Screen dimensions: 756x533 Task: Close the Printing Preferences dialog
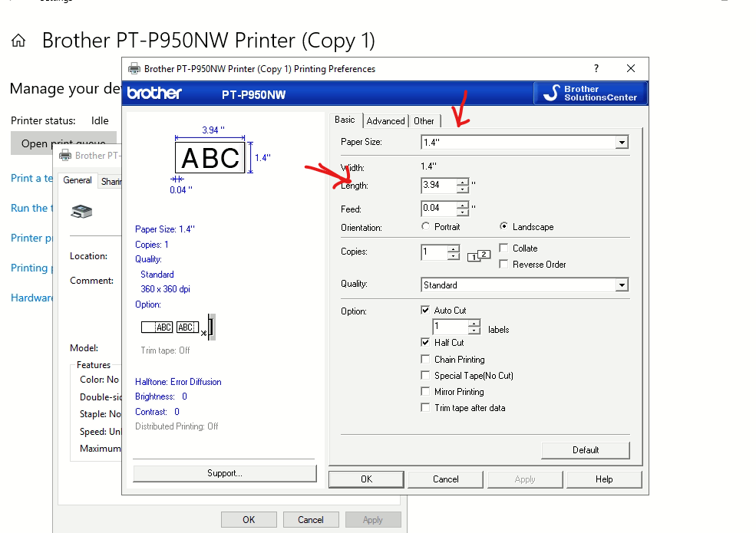(631, 68)
